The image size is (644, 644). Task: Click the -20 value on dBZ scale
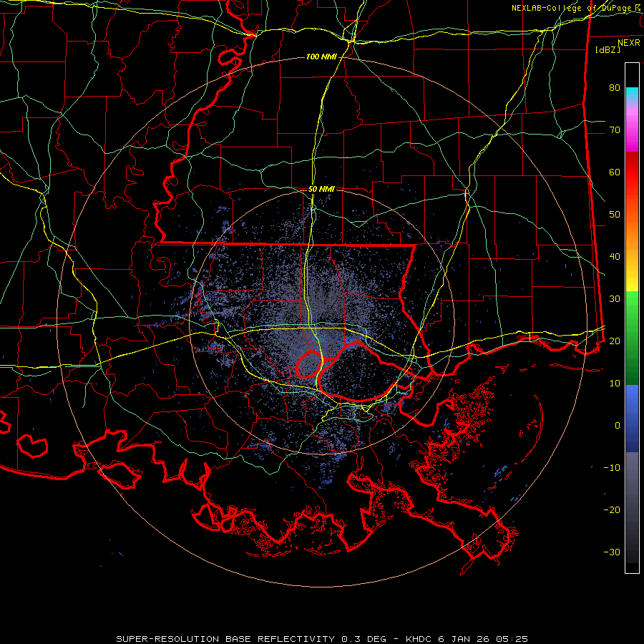[612, 509]
